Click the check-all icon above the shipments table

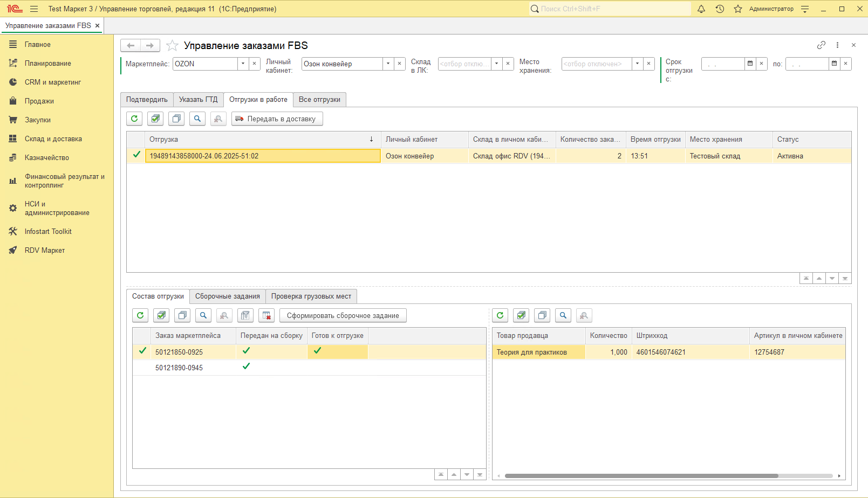pyautogui.click(x=155, y=119)
